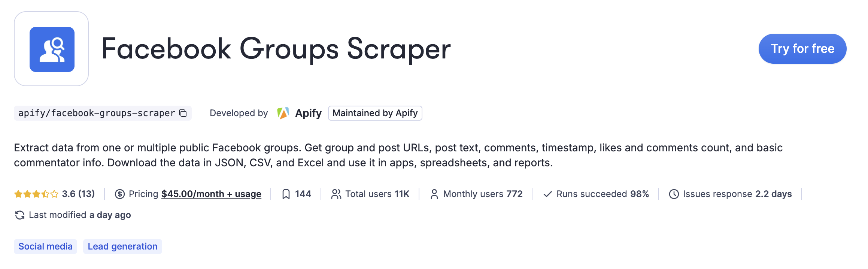The width and height of the screenshot is (868, 269).
Task: Click the Total users people icon
Action: click(x=336, y=194)
